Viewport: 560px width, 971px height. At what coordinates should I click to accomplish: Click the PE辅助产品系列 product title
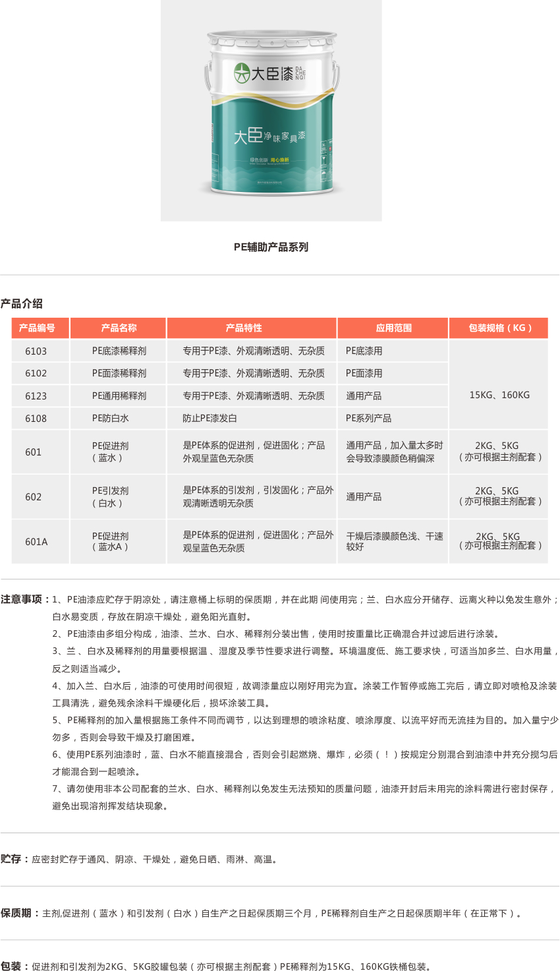click(x=271, y=247)
